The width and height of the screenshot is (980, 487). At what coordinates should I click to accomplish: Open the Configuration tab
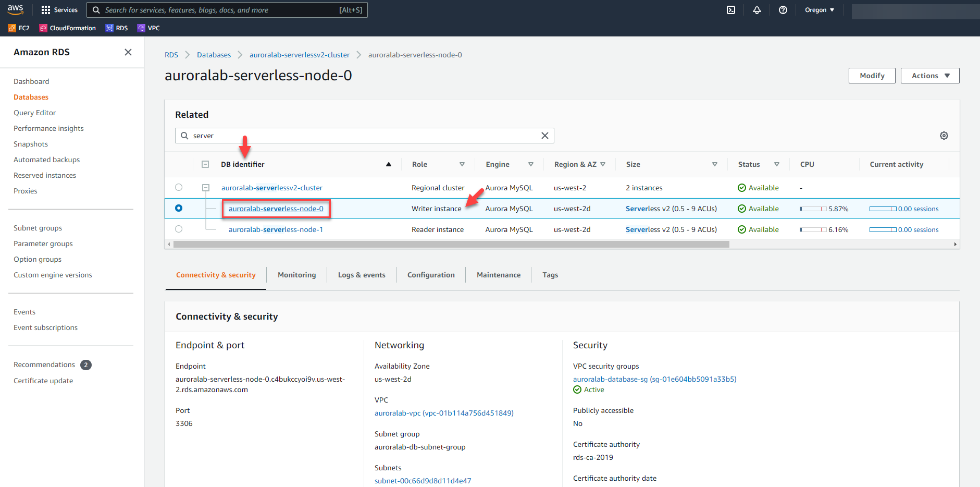430,275
